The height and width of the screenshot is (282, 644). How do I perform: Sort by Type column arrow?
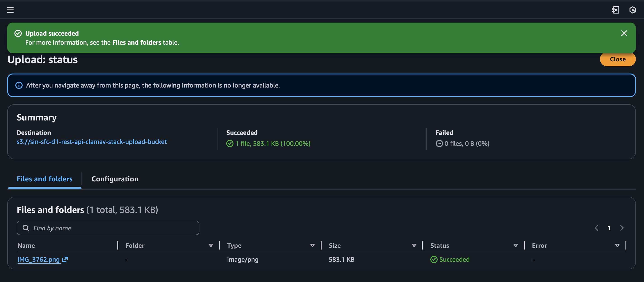[312, 245]
